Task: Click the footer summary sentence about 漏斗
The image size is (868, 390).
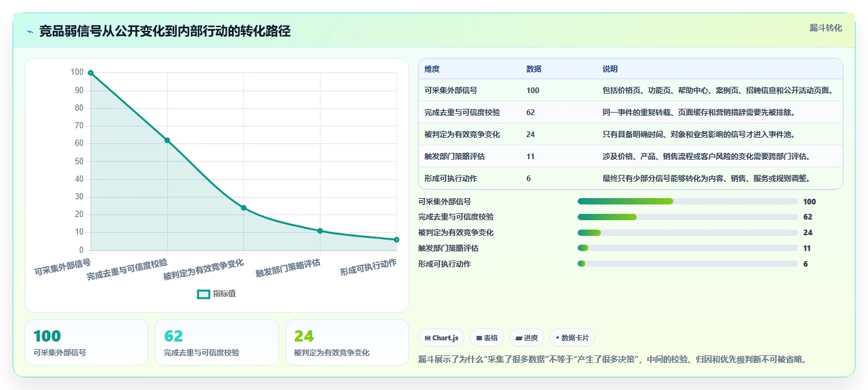Action: coord(612,360)
